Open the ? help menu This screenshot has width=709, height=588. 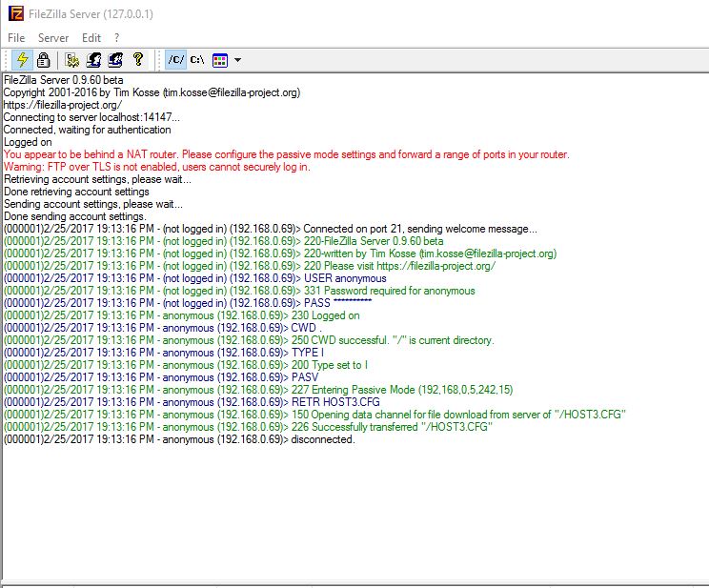(x=117, y=38)
